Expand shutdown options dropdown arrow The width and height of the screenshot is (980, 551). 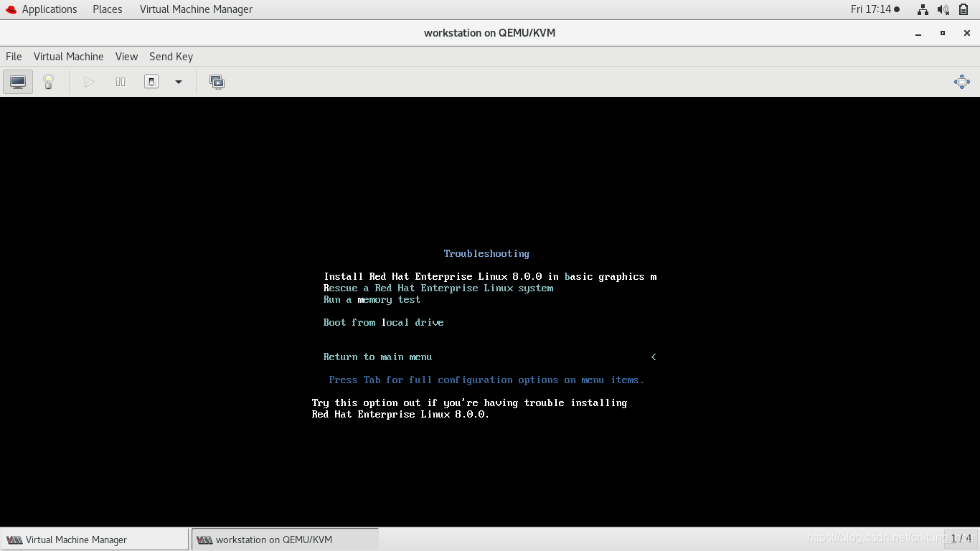[x=179, y=82]
